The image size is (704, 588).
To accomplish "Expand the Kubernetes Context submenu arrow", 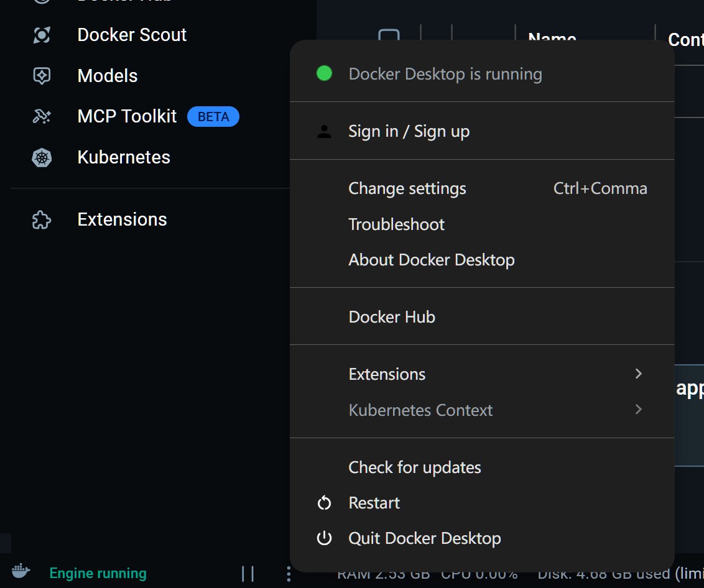I will pos(639,410).
